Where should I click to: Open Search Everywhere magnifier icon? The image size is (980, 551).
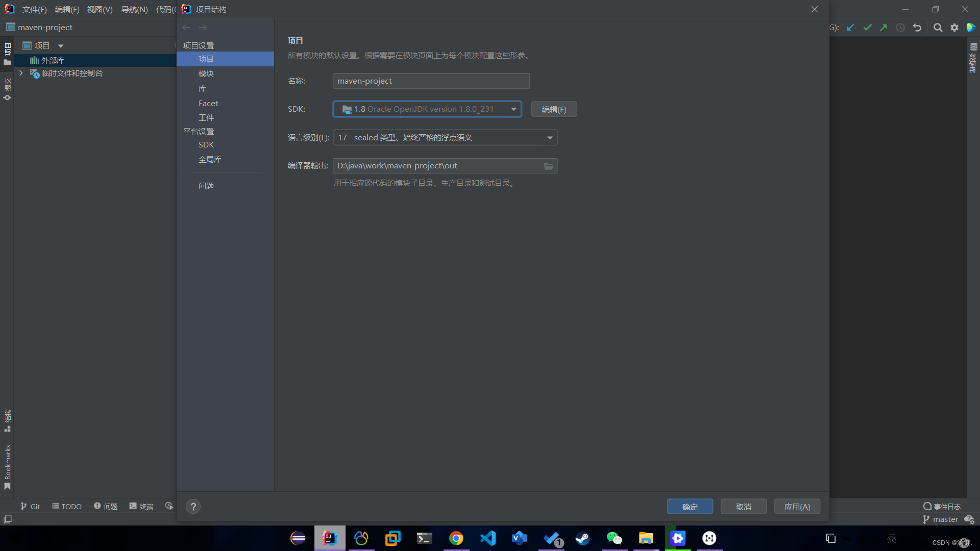938,28
